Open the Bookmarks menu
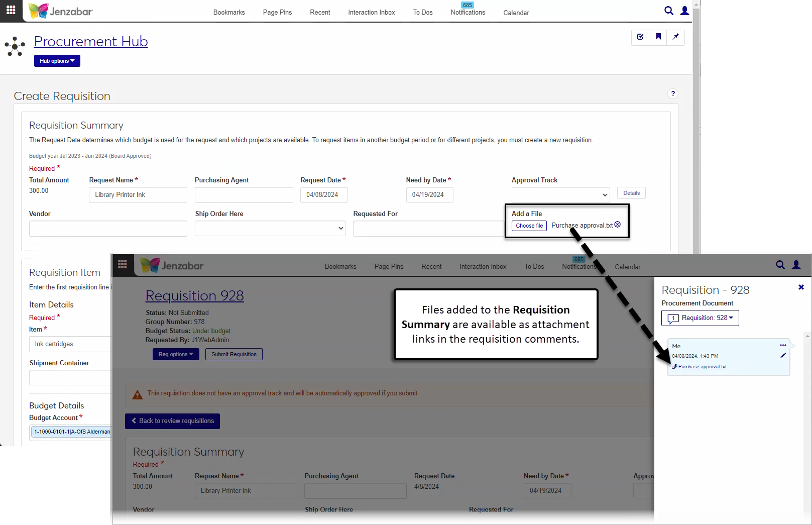Screen dimensions: 812x525 click(x=229, y=13)
